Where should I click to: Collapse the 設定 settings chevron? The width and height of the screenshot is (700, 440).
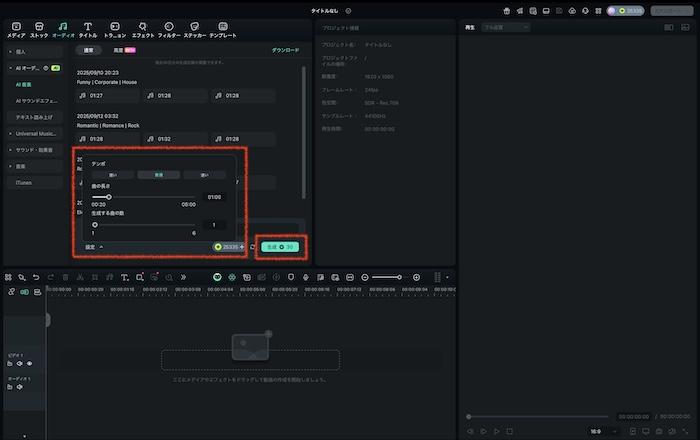pyautogui.click(x=101, y=246)
